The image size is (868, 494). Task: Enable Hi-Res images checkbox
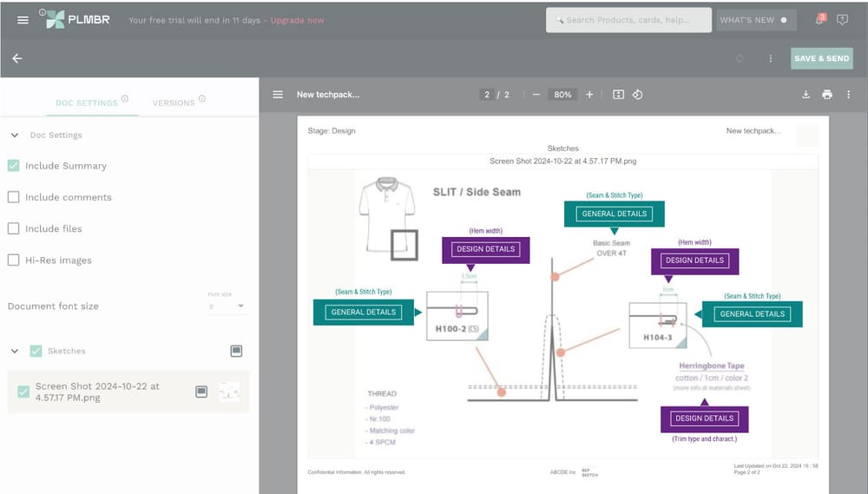13,260
